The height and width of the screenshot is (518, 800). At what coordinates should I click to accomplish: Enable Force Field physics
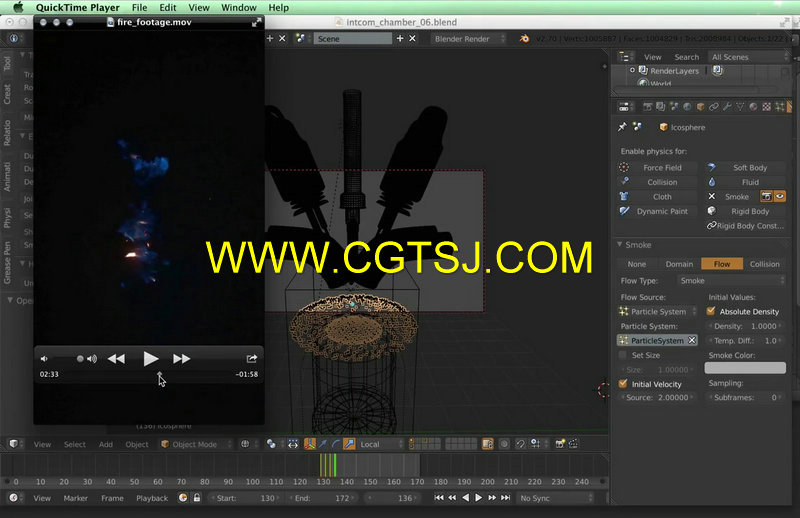point(657,167)
